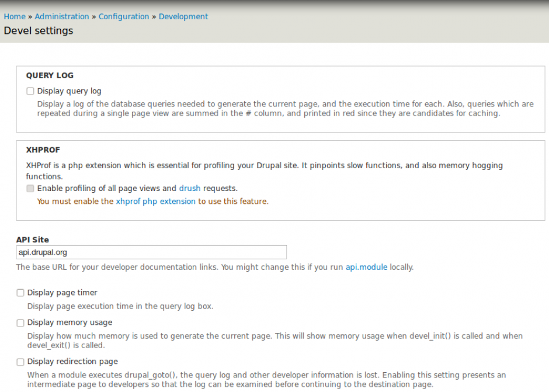Screen dimensions: 549x392
Task: Enable the Display redirection page checkbox
Action: coord(20,362)
